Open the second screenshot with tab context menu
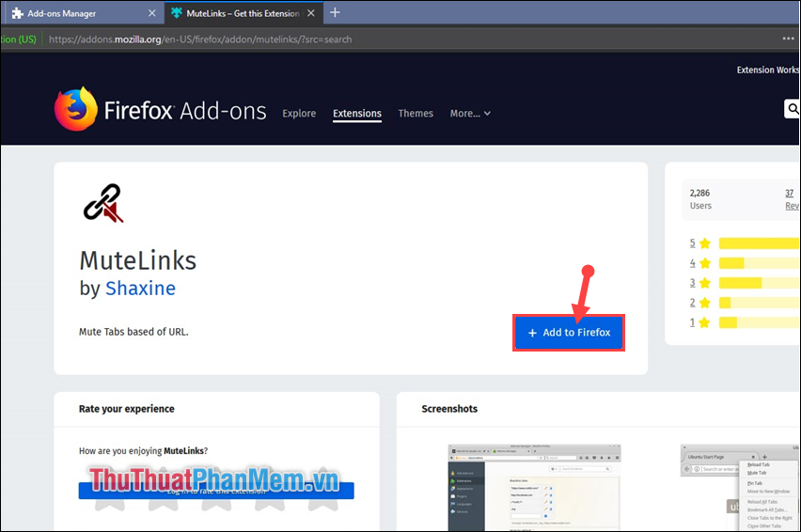Image resolution: width=801 pixels, height=532 pixels. [740, 487]
